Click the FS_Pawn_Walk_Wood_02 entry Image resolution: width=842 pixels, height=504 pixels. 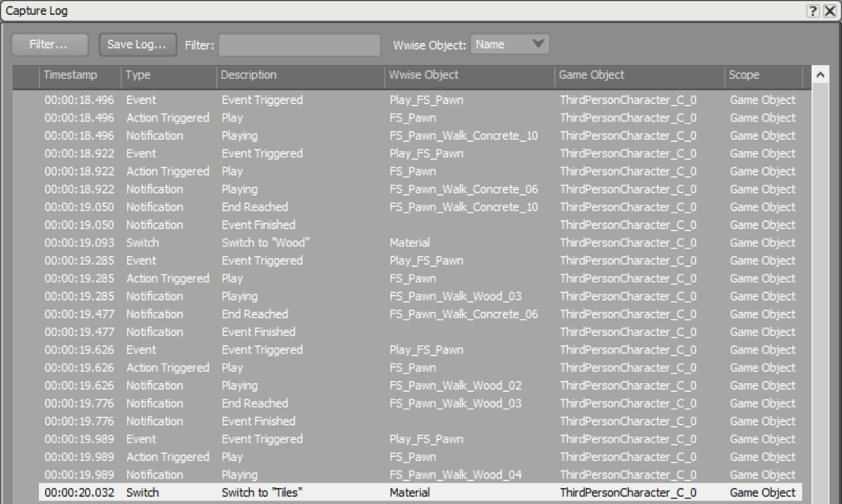click(x=456, y=386)
